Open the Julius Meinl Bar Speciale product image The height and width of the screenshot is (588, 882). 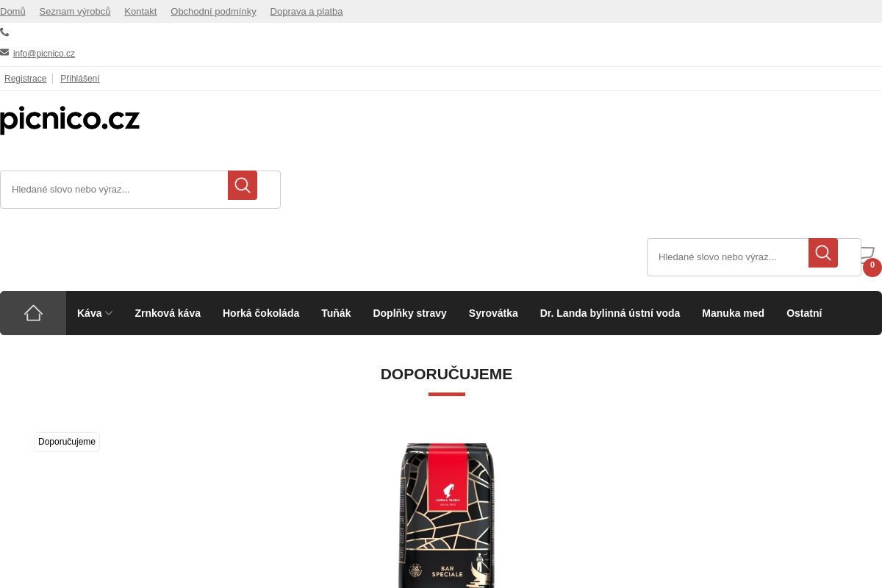pos(446,514)
